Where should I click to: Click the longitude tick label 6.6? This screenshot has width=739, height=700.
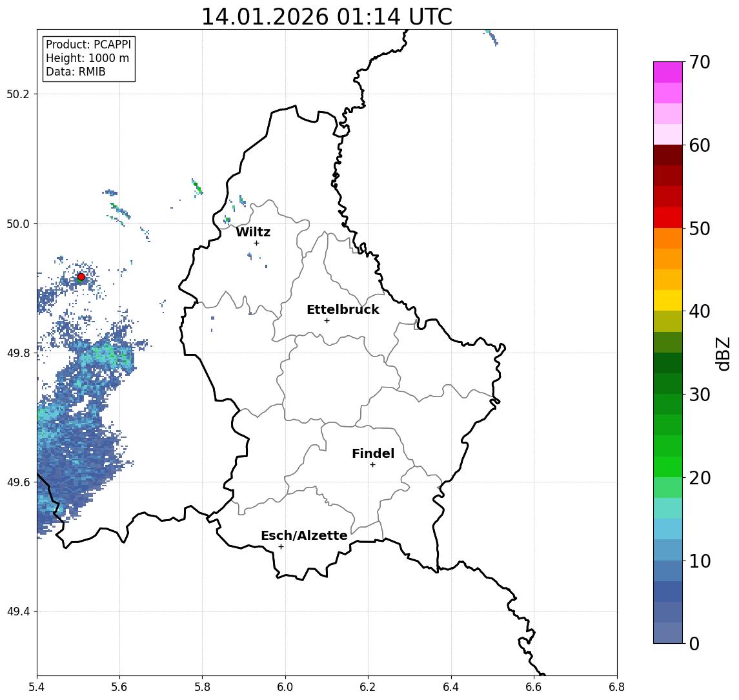(x=534, y=687)
